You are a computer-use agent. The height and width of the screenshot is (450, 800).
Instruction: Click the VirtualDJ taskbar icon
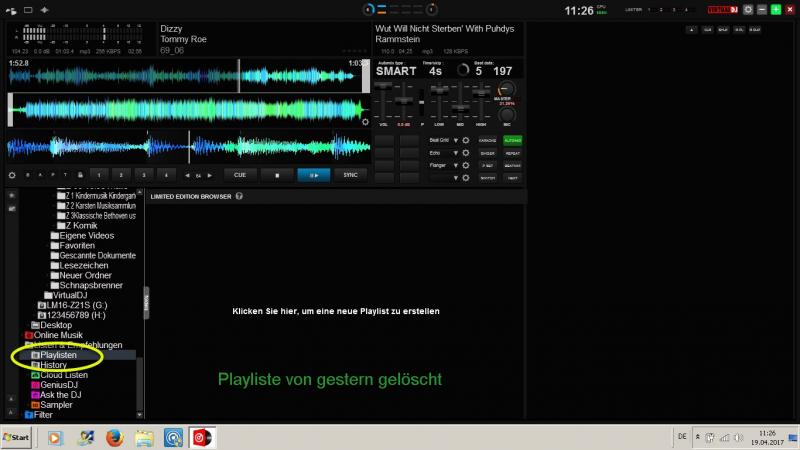tap(203, 438)
